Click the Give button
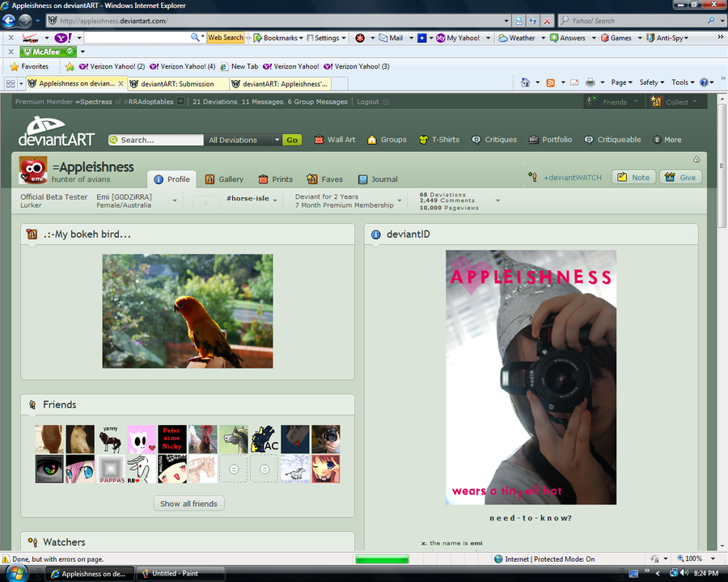Viewport: 728px width, 582px height. click(x=680, y=177)
